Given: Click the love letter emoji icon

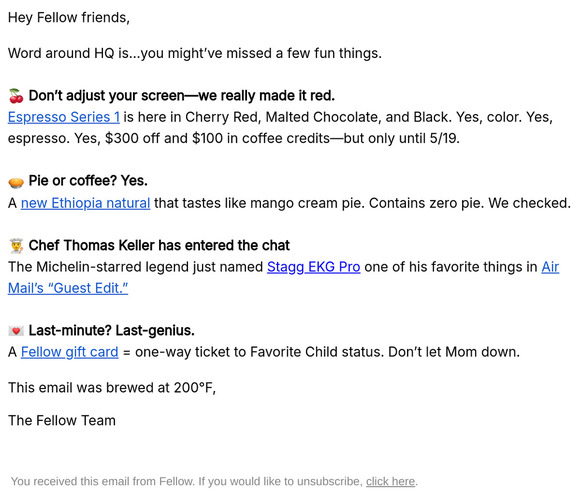Looking at the screenshot, I should click(x=16, y=331).
